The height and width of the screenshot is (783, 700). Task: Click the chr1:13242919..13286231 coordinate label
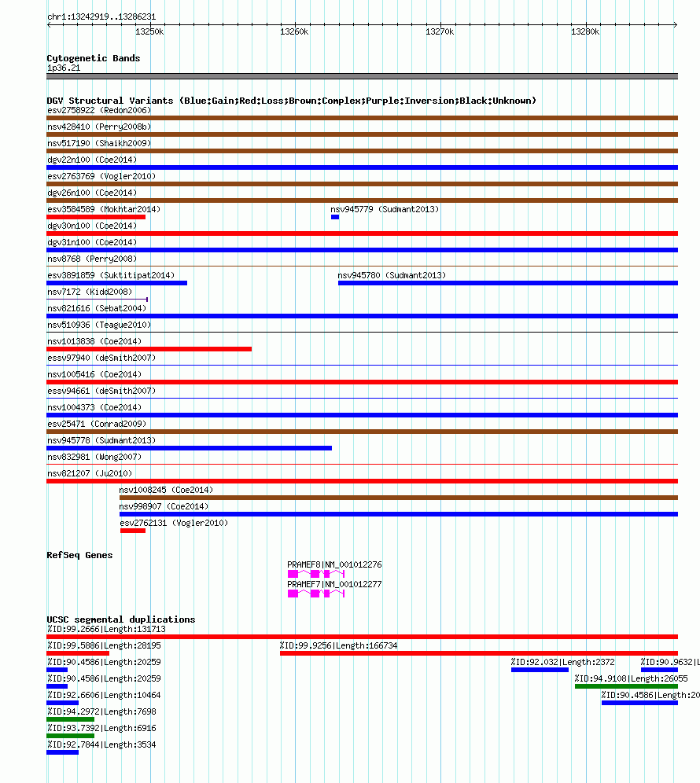click(x=101, y=17)
